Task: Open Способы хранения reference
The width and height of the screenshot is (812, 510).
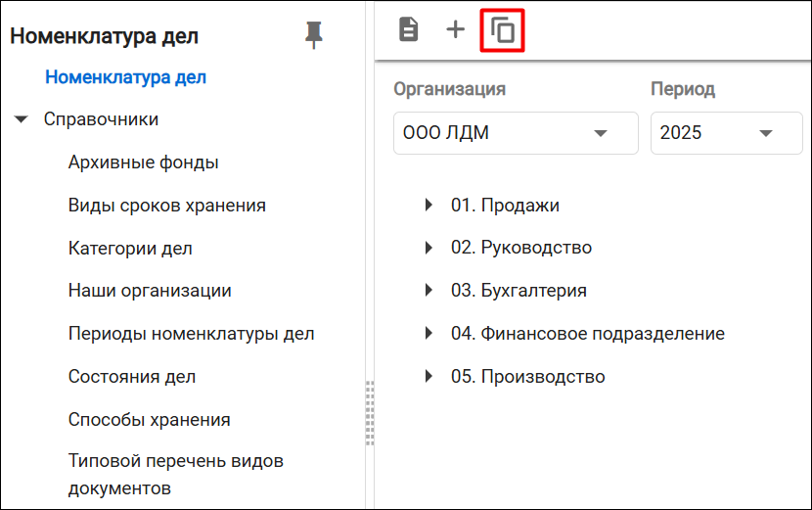Action: (149, 419)
